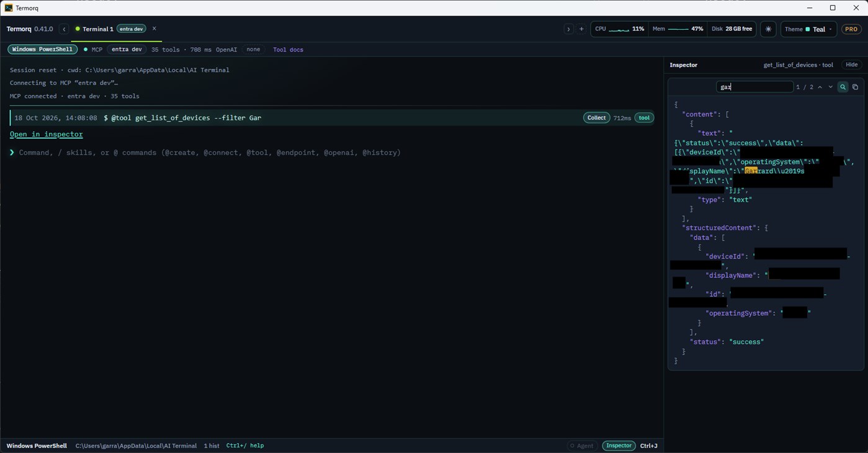Screen dimensions: 868x453
Task: Click the tool badge on command row
Action: 644,118
